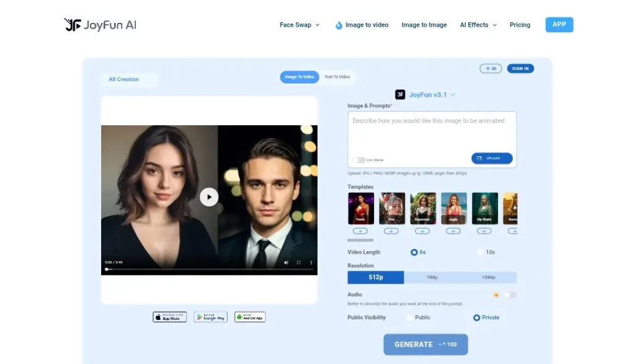635x364 pixels.
Task: Enable the Audio toggle
Action: click(x=510, y=295)
